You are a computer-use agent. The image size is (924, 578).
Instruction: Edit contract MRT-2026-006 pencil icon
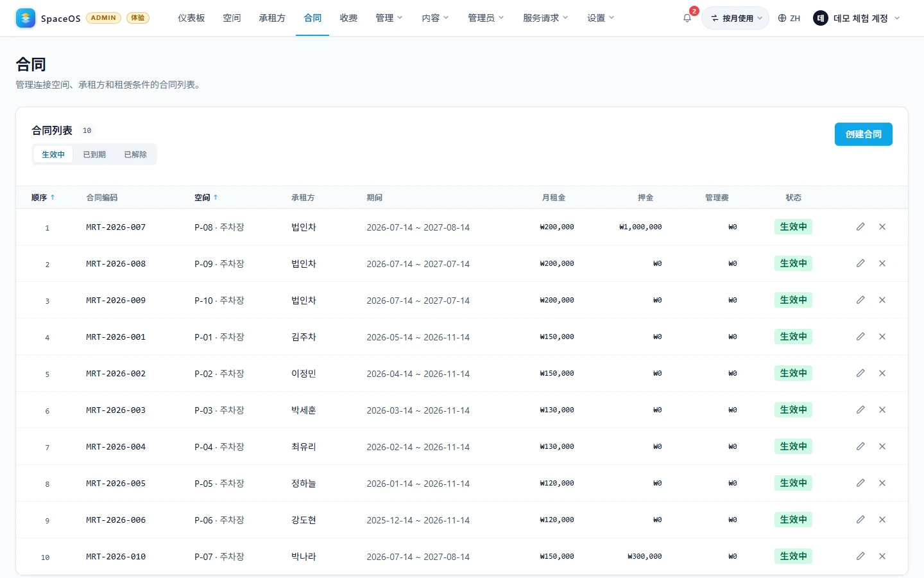click(x=860, y=520)
